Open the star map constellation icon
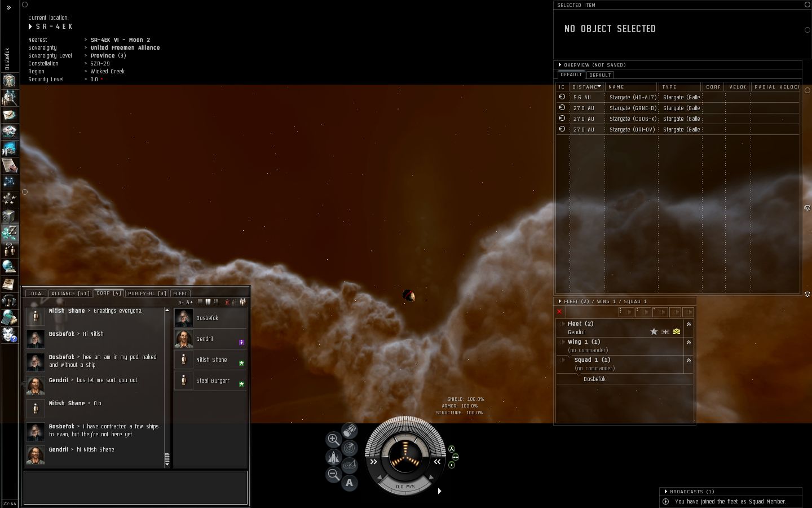Screen dimensions: 812x508 9,182
